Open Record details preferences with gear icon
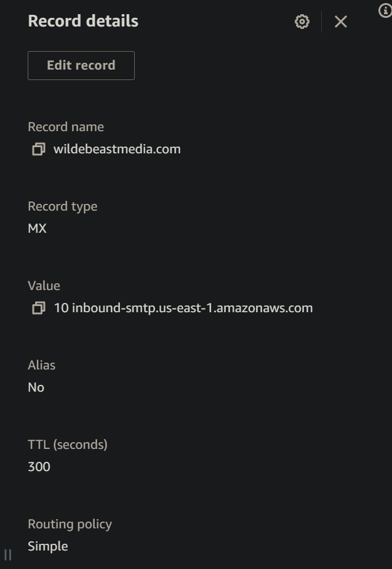Image resolution: width=392 pixels, height=569 pixels. point(302,21)
